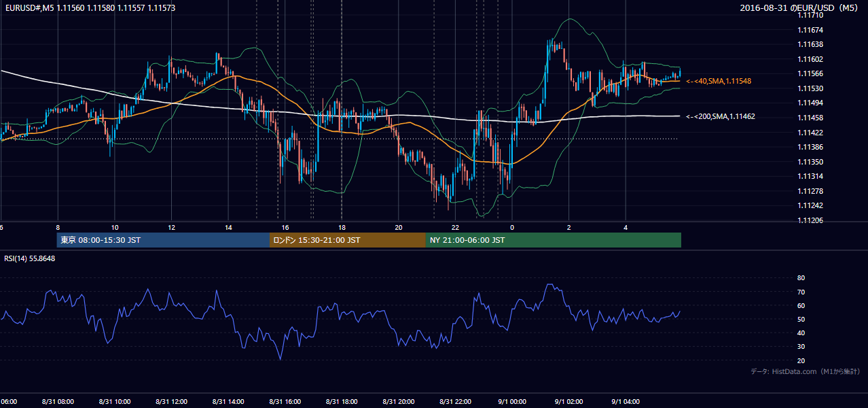Screen dimensions: 868x408
Task: Click price axis label 1.11602
Action: (x=810, y=59)
